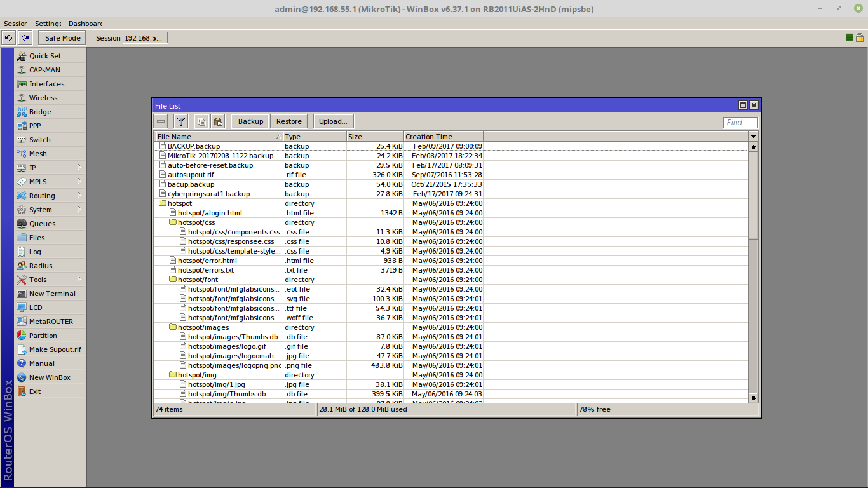Click the Paste clipboard icon in File List
Viewport: 868px width, 488px height.
(218, 121)
